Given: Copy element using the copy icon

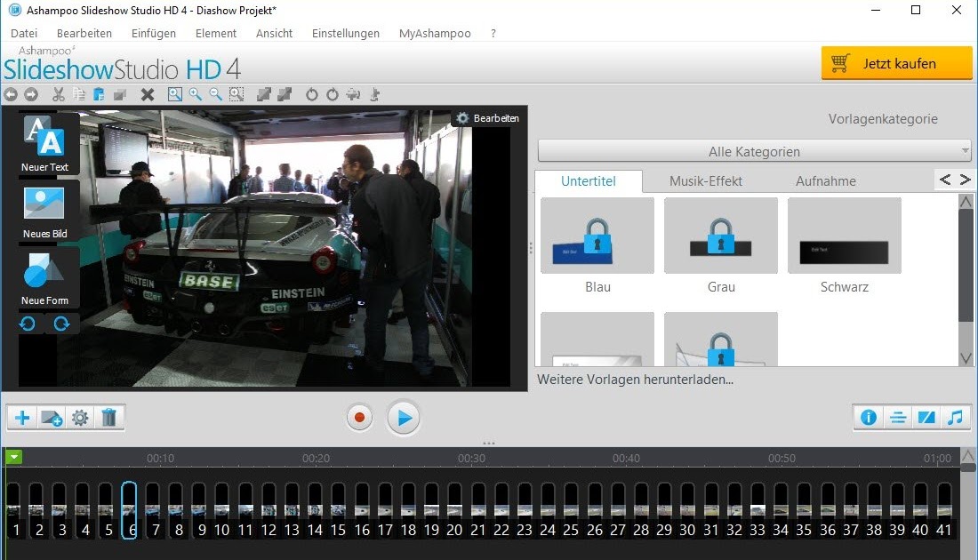Looking at the screenshot, I should 78,94.
